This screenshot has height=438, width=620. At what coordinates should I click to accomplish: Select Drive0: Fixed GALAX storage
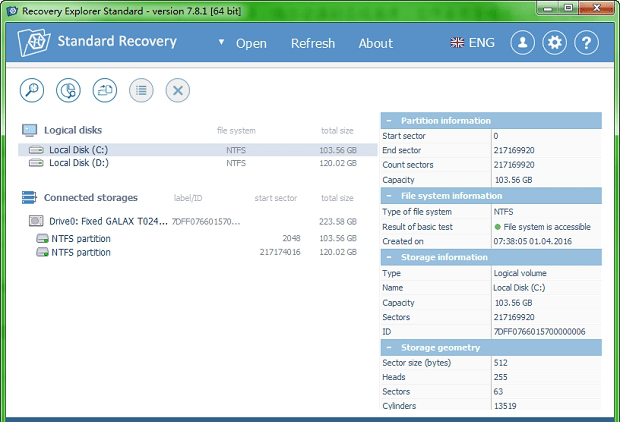[x=198, y=221]
